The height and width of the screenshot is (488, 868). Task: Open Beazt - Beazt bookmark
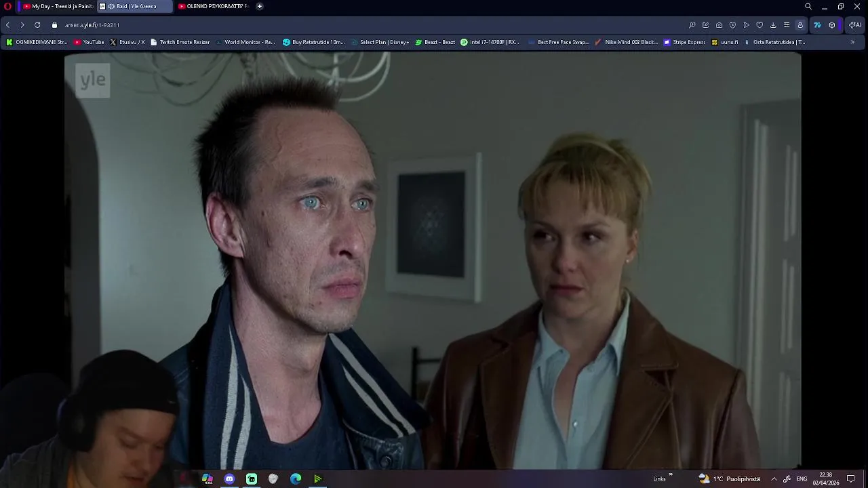coord(435,42)
